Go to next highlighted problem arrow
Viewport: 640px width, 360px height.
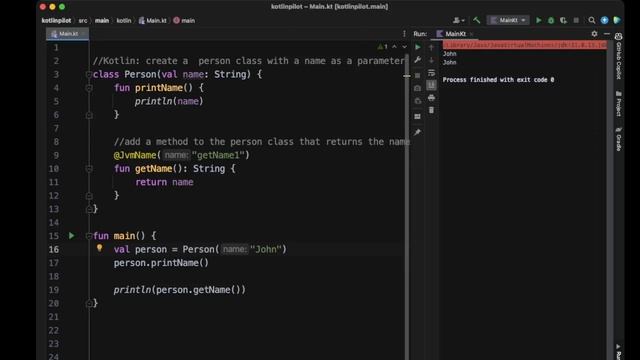click(404, 47)
